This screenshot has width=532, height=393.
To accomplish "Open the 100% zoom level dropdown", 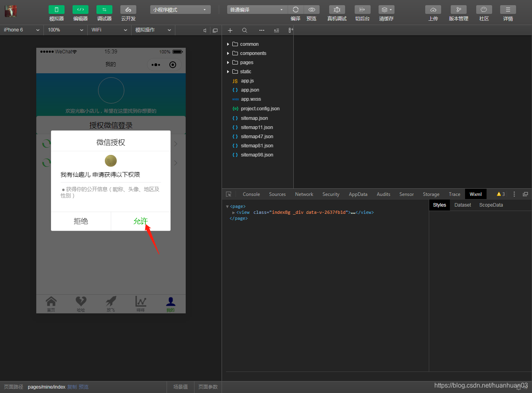I will (66, 30).
